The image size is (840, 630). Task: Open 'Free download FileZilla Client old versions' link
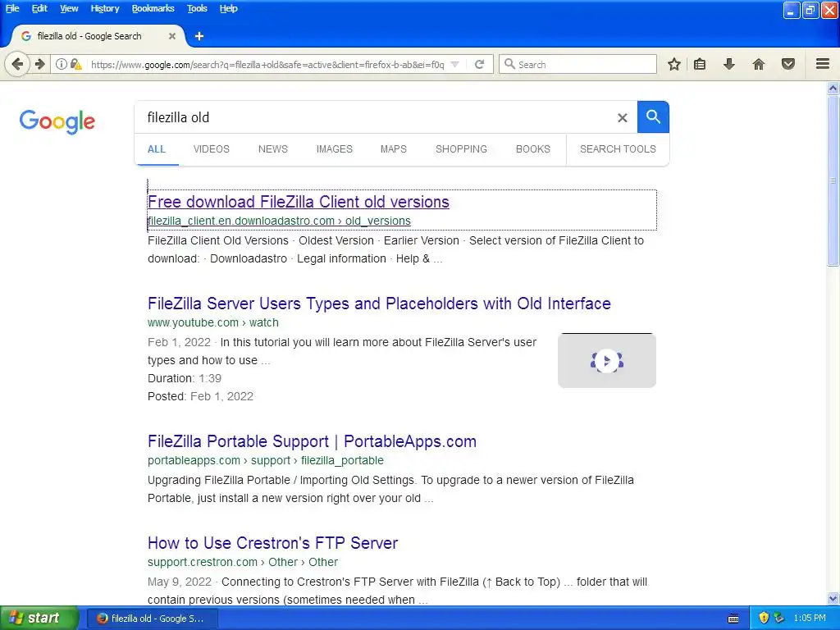(x=299, y=202)
